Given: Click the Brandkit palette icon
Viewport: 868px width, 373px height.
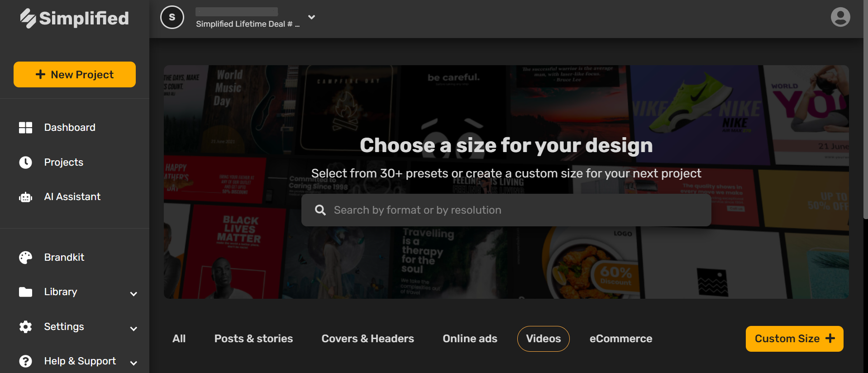Looking at the screenshot, I should click(25, 258).
